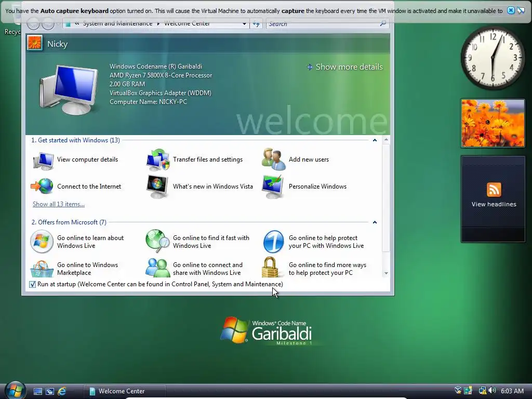The image size is (532, 399).
Task: Click the System and Maintenance breadcrumb
Action: pyautogui.click(x=118, y=23)
